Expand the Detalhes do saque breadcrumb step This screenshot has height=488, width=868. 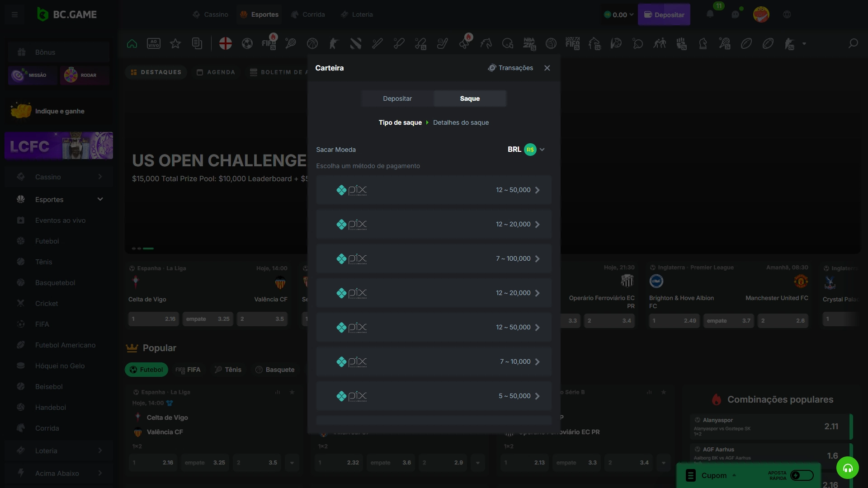click(461, 122)
